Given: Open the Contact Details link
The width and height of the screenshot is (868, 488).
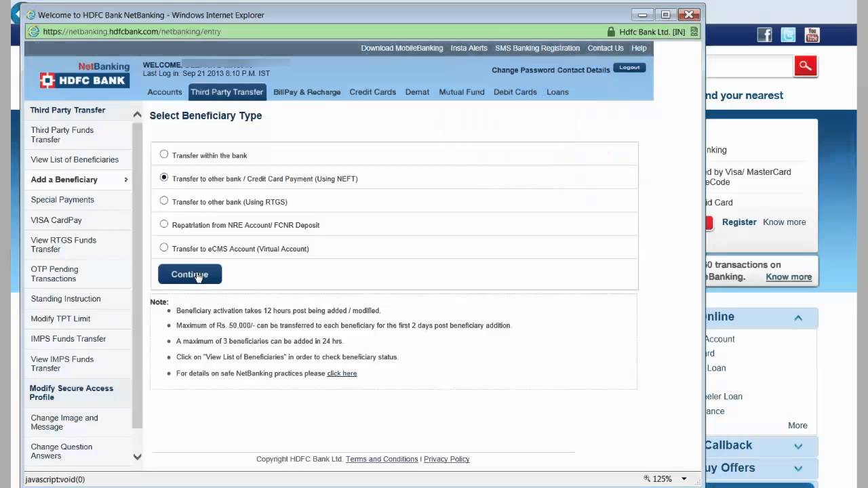Looking at the screenshot, I should [x=584, y=70].
